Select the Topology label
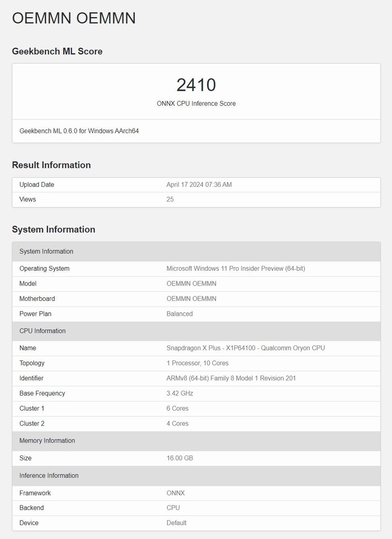Viewport: 392px width, 539px height. (32, 363)
